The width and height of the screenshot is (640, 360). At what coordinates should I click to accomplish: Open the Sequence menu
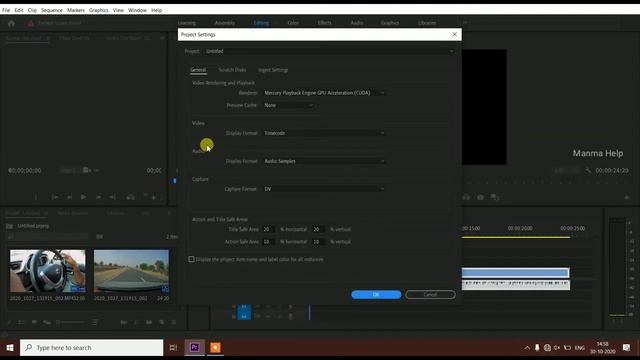(51, 10)
